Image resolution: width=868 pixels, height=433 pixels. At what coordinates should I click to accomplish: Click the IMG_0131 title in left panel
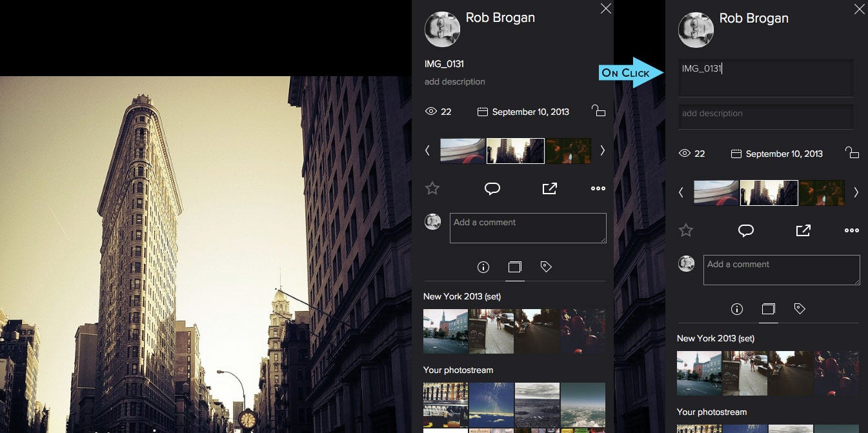[x=444, y=64]
